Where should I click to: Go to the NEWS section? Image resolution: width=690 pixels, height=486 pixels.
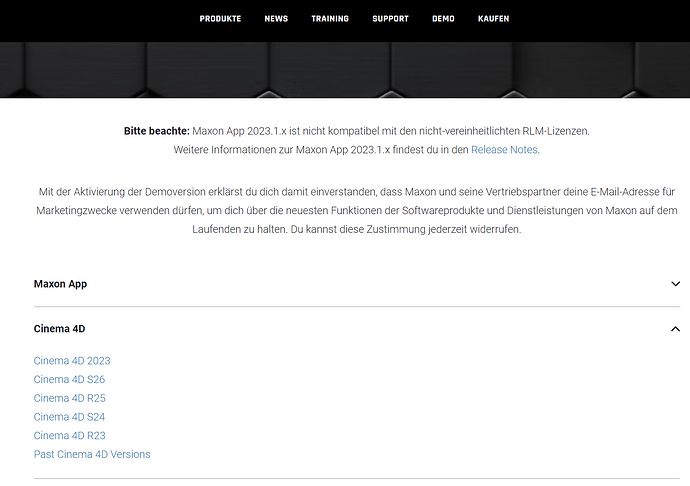pyautogui.click(x=276, y=18)
